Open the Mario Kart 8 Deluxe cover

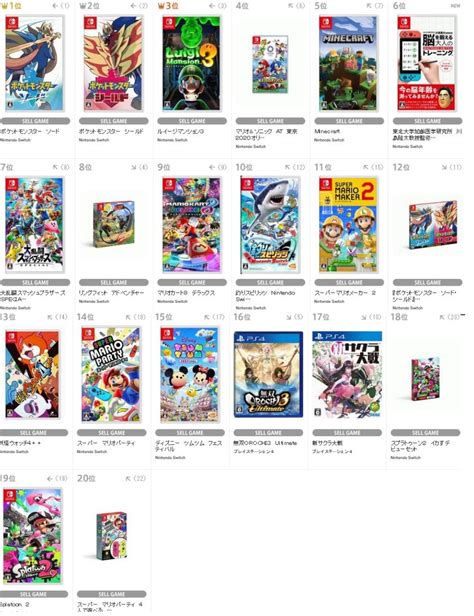[x=192, y=225]
